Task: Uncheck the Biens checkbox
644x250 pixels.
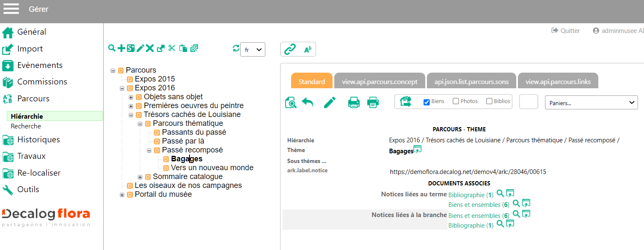Action: click(x=427, y=102)
